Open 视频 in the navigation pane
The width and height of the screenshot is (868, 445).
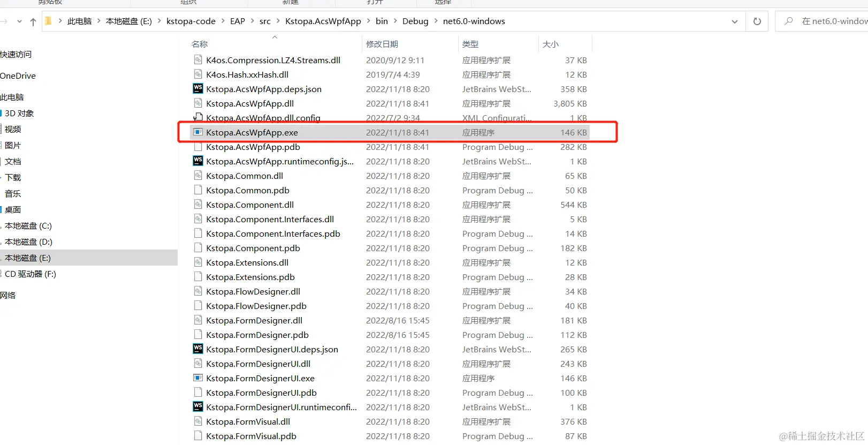pyautogui.click(x=13, y=130)
